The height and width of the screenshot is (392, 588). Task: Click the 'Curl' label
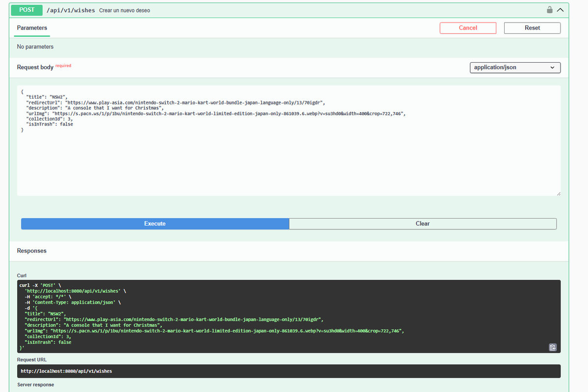coord(22,275)
